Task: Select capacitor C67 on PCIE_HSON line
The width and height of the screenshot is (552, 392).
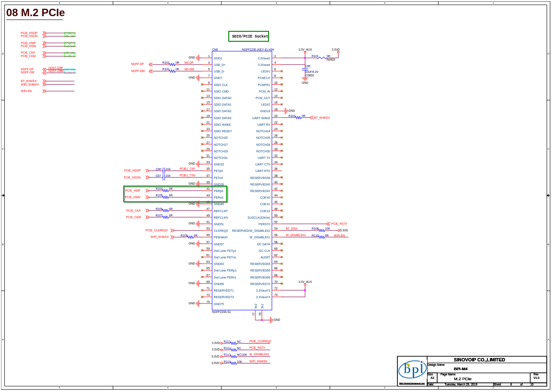Action: coord(163,176)
